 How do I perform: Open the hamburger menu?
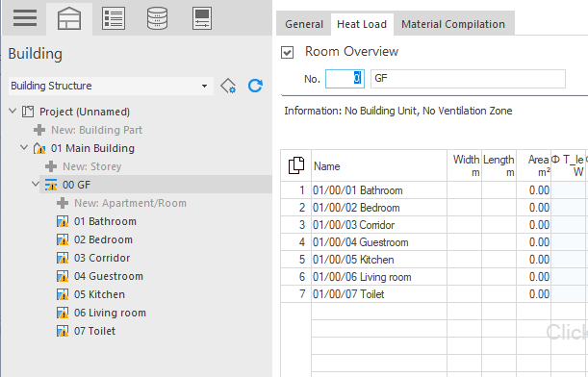coord(25,18)
